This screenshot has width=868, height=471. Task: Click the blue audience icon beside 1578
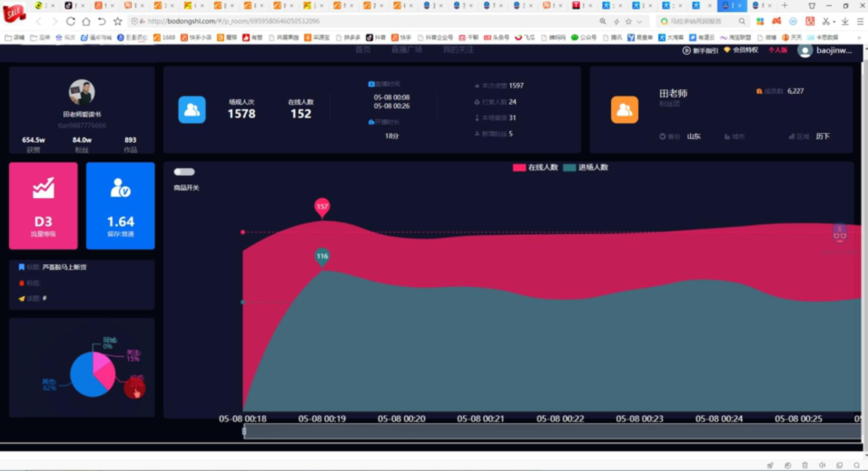click(x=191, y=110)
